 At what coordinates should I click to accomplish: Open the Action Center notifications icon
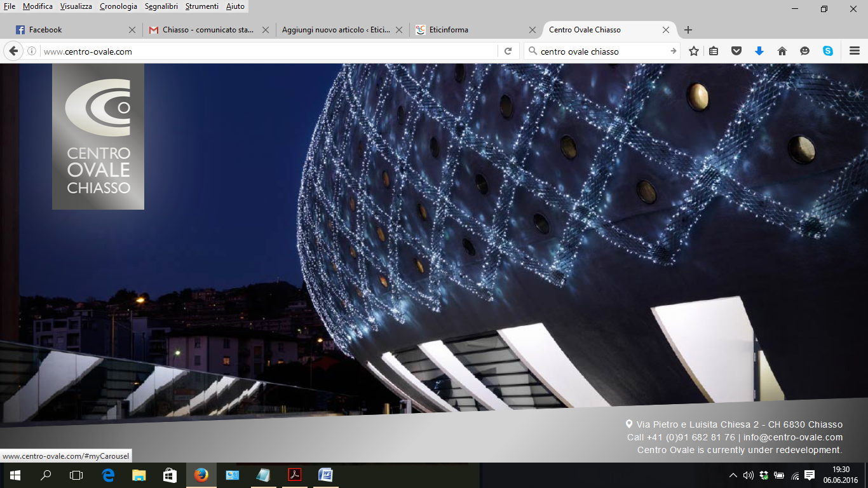coord(810,475)
